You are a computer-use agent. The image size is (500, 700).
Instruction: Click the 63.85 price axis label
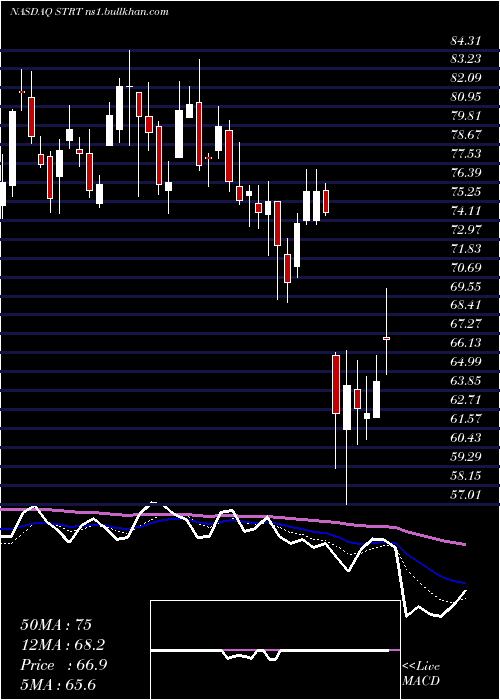[466, 381]
